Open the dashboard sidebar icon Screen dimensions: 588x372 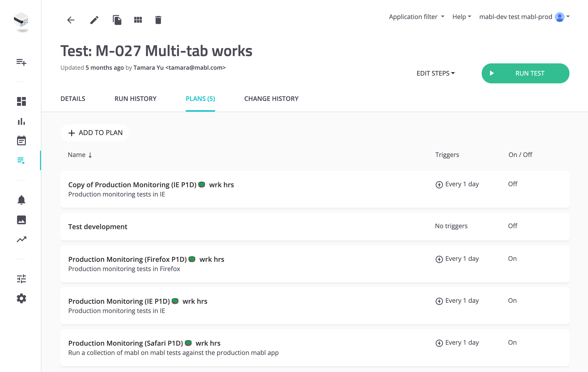[x=21, y=101]
